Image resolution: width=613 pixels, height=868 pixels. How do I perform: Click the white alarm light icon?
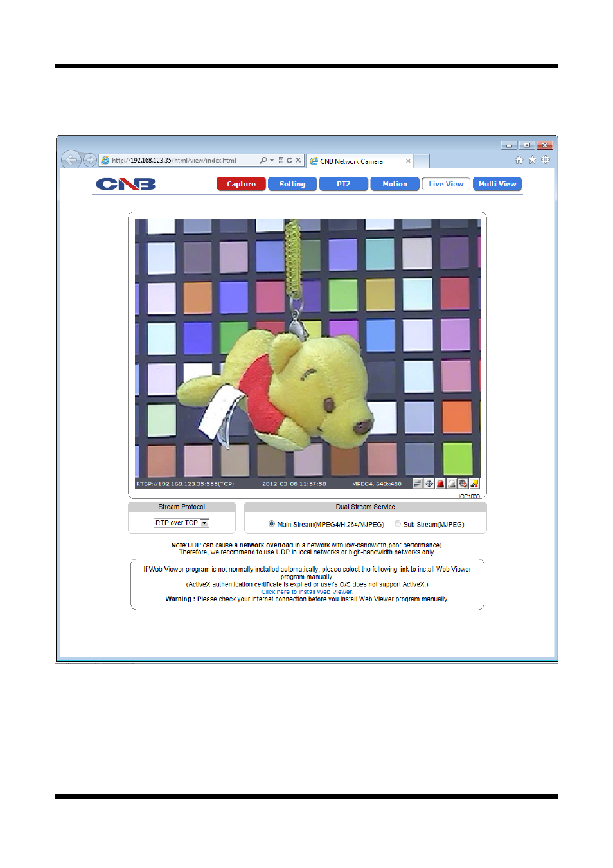[452, 484]
